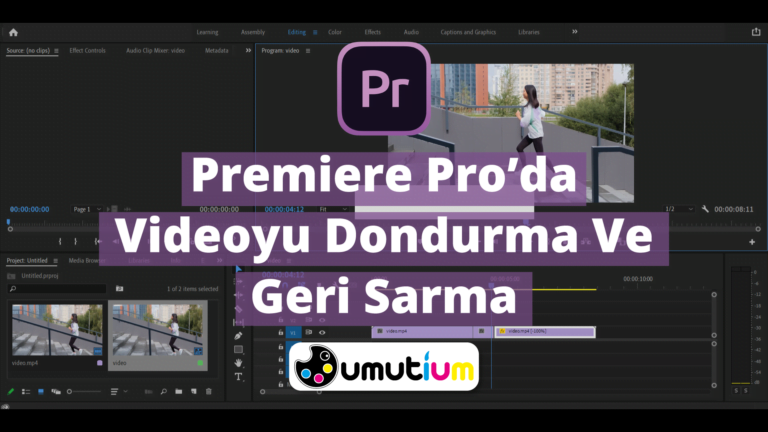Switch to Captions and Graphics workspace
Viewport: 768px width, 432px height.
(x=468, y=32)
